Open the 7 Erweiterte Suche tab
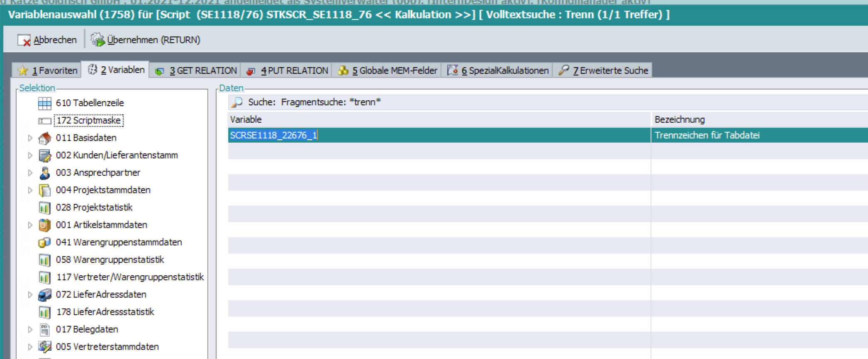The height and width of the screenshot is (359, 868). [604, 70]
